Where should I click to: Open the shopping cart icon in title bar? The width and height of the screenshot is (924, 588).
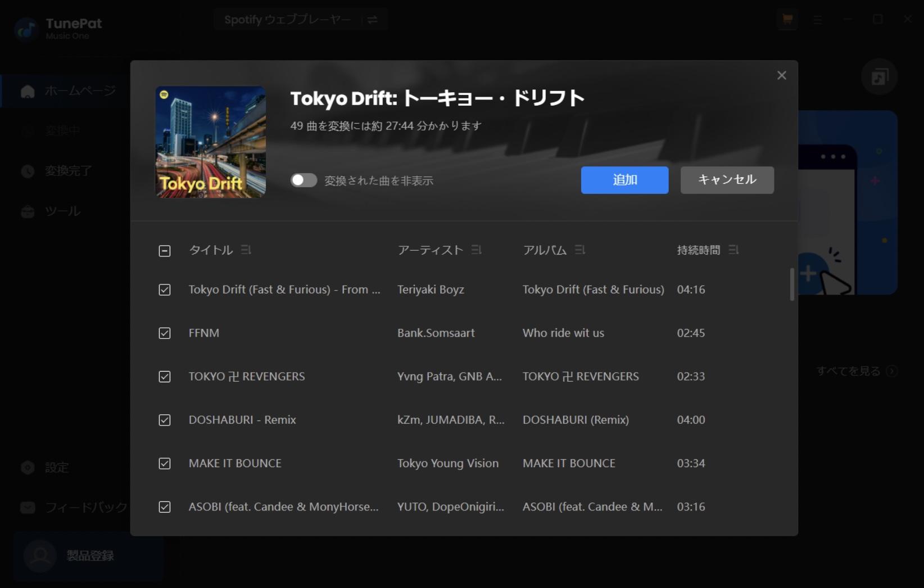787,19
